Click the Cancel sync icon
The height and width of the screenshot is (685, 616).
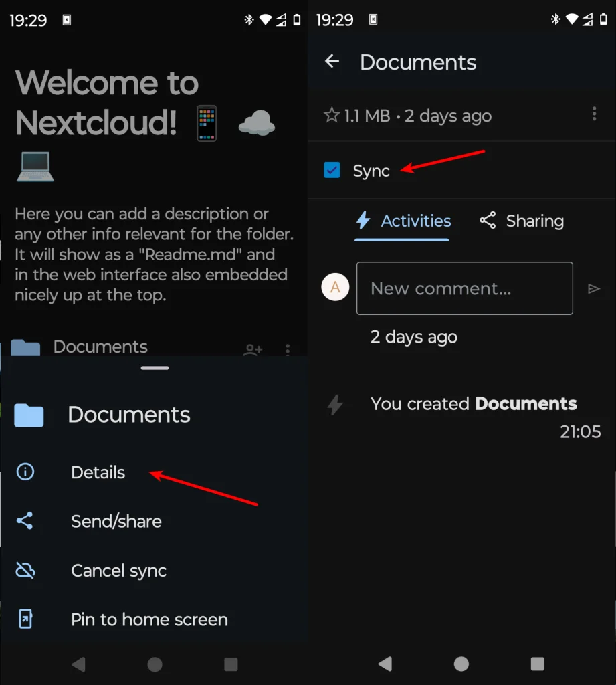click(x=25, y=570)
